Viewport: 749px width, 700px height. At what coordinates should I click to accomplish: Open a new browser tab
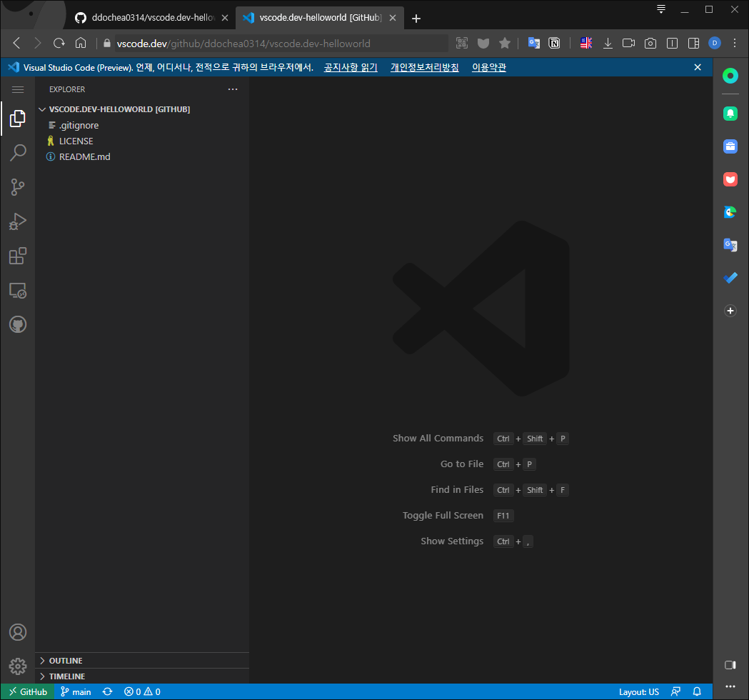416,18
